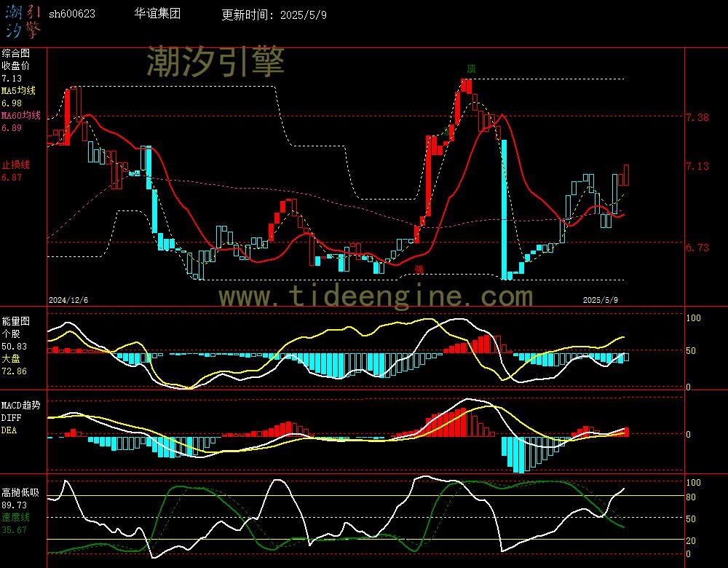This screenshot has height=568, width=728.
Task: Click the 50 axis label in 高抛低吸
Action: pyautogui.click(x=691, y=518)
